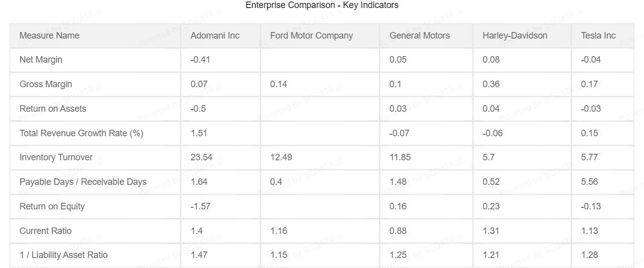Select Harley-Davidson's Gross Margin value 0.36
The height and width of the screenshot is (268, 644).
pos(491,84)
